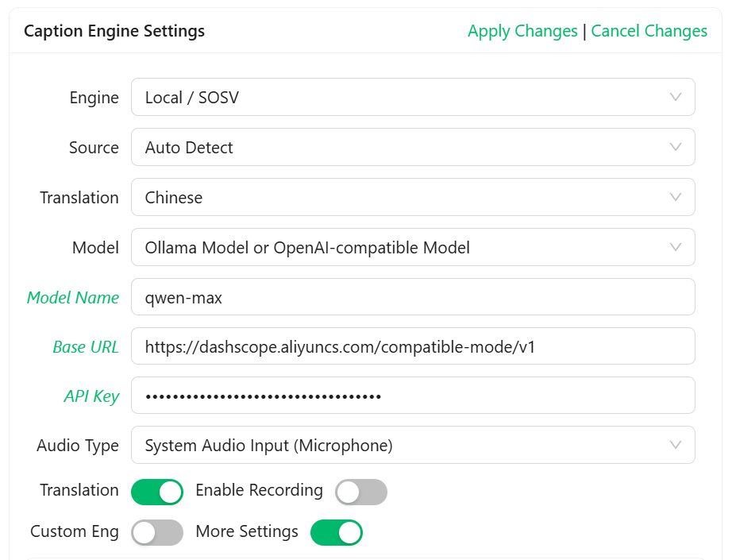Screen dimensions: 736x560
Task: Disable the More Settings toggle
Action: (337, 532)
